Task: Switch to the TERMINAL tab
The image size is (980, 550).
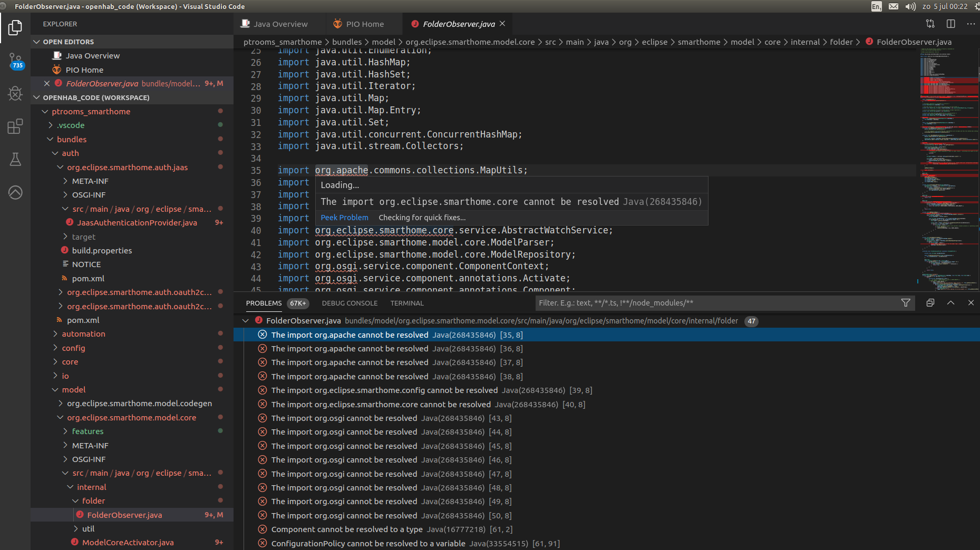Action: tap(406, 303)
